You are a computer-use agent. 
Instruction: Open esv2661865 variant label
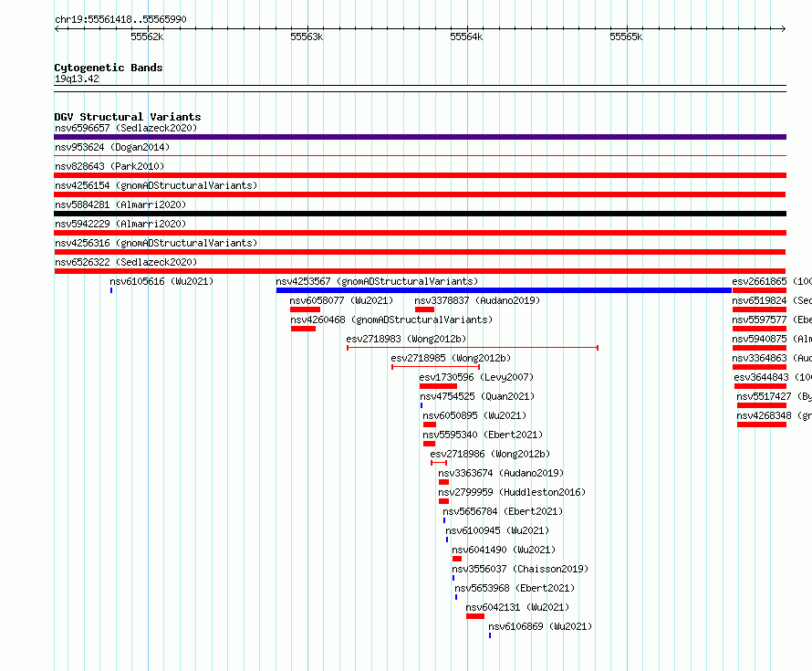(x=772, y=281)
